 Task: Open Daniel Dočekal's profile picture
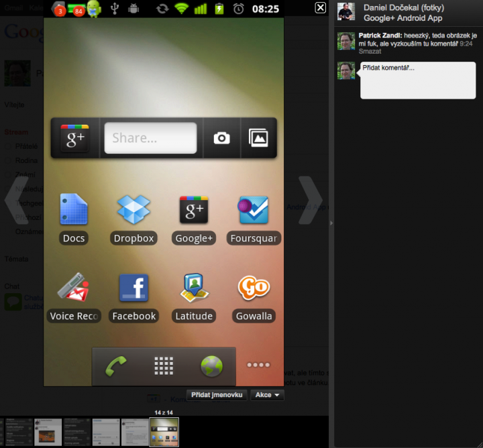[346, 11]
